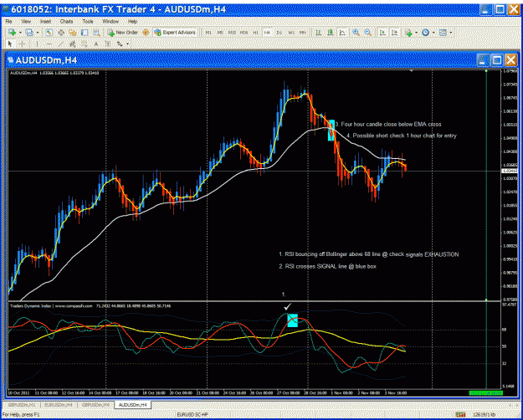Click the EURUSD SC+P status bar entry
Screen dimensions: 523x420
(192, 414)
